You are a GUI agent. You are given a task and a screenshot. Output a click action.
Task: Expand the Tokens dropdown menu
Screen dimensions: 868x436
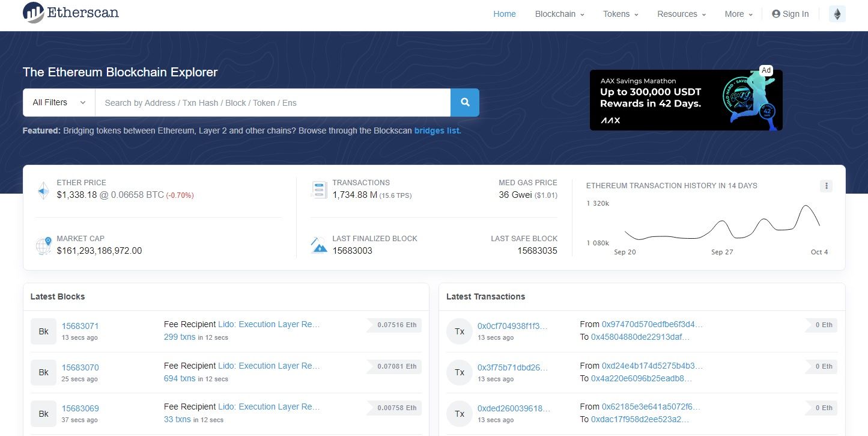[621, 14]
